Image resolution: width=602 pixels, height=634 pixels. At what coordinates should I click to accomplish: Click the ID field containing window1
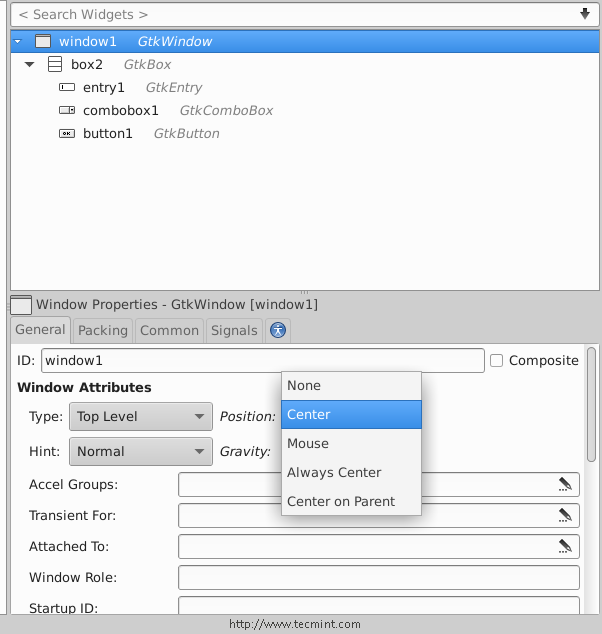[263, 360]
